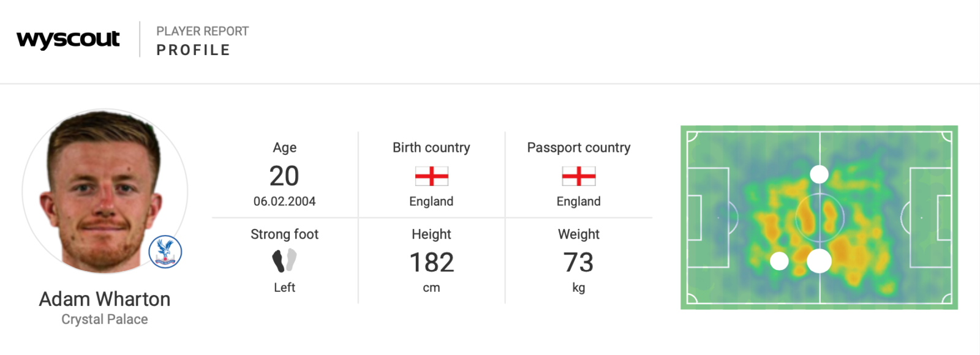Click the Adam Wharton player name

(105, 299)
